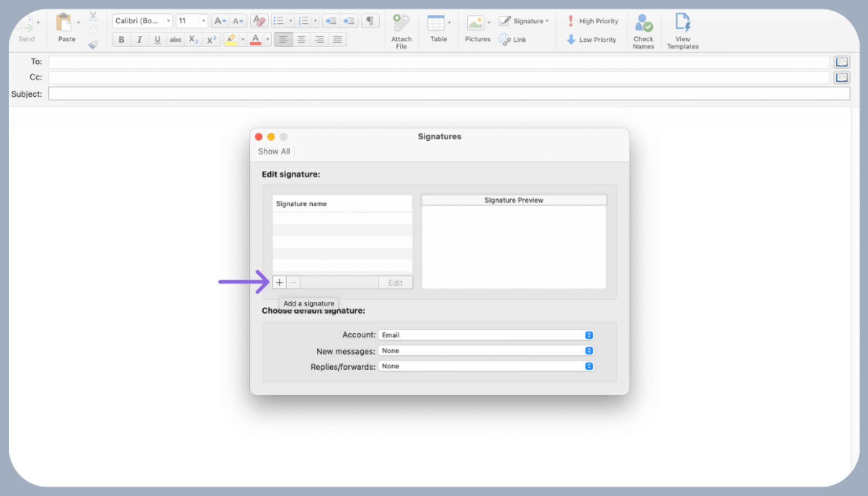Image resolution: width=868 pixels, height=496 pixels.
Task: Open address book beside Cc field
Action: pyautogui.click(x=841, y=78)
